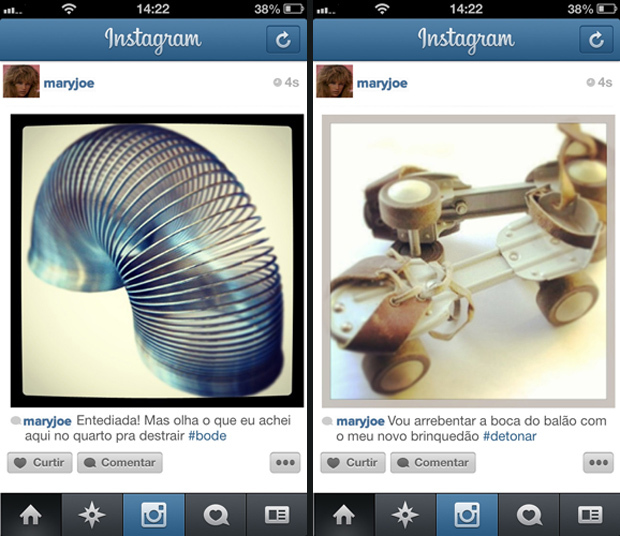This screenshot has height=536, width=620.
Task: Open the #detonar hashtag link
Action: point(510,436)
